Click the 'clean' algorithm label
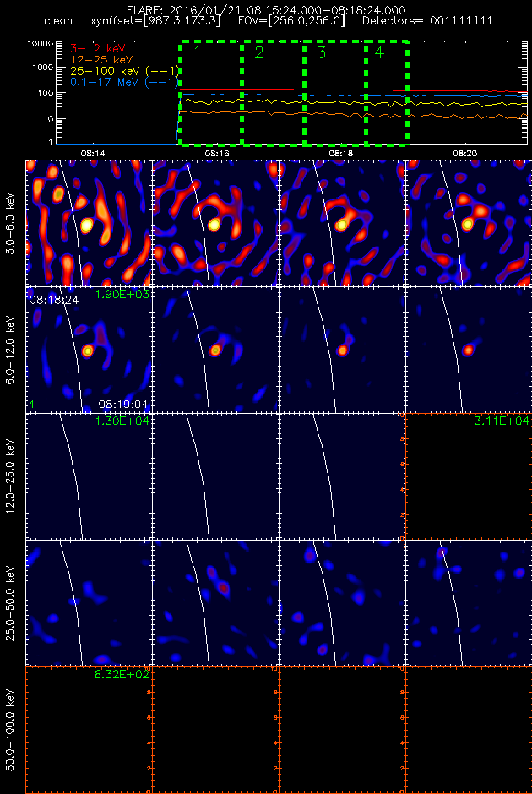The image size is (532, 794). coord(58,22)
